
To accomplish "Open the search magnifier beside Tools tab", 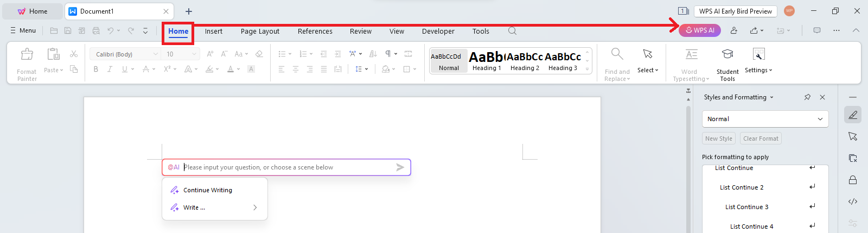I will 512,31.
